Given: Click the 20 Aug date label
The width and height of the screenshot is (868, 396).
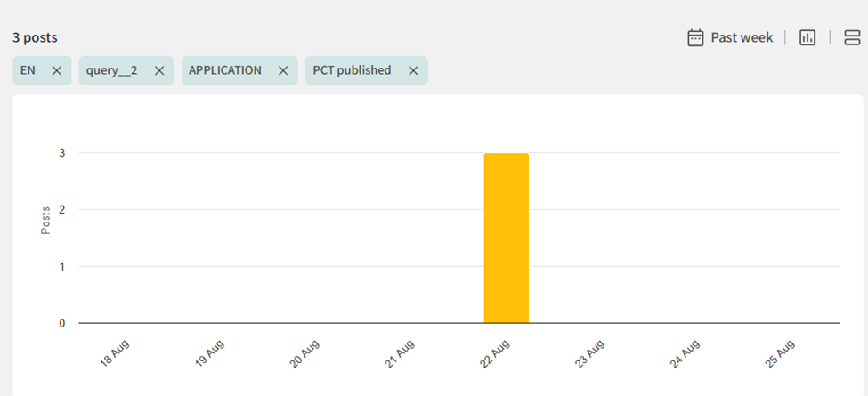Looking at the screenshot, I should (x=305, y=353).
